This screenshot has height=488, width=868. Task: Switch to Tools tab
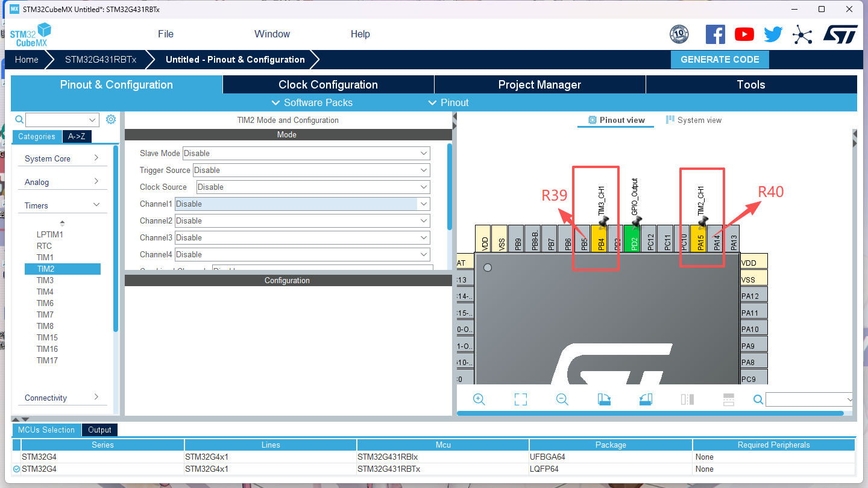(751, 84)
